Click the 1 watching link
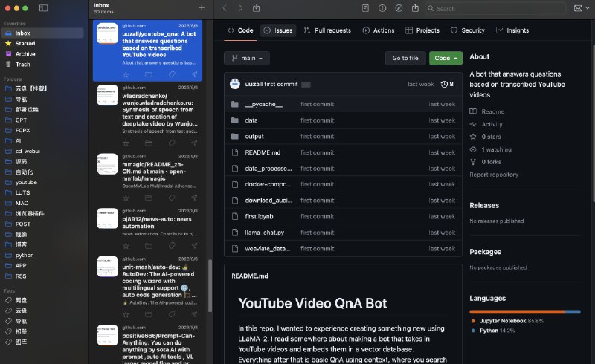 (491, 149)
